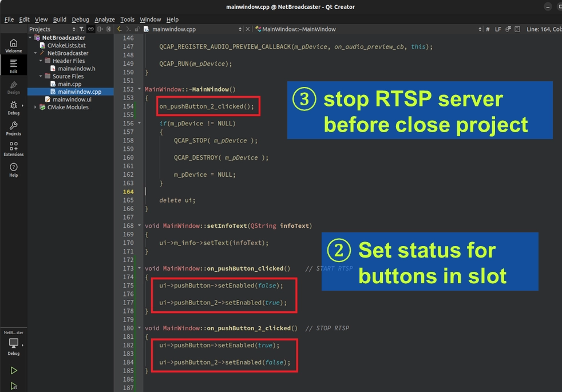The width and height of the screenshot is (562, 392).
Task: Open the Window menu
Action: tap(150, 19)
